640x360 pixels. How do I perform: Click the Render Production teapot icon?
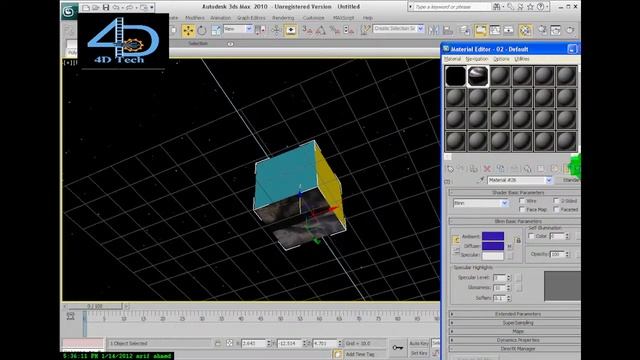[570, 30]
